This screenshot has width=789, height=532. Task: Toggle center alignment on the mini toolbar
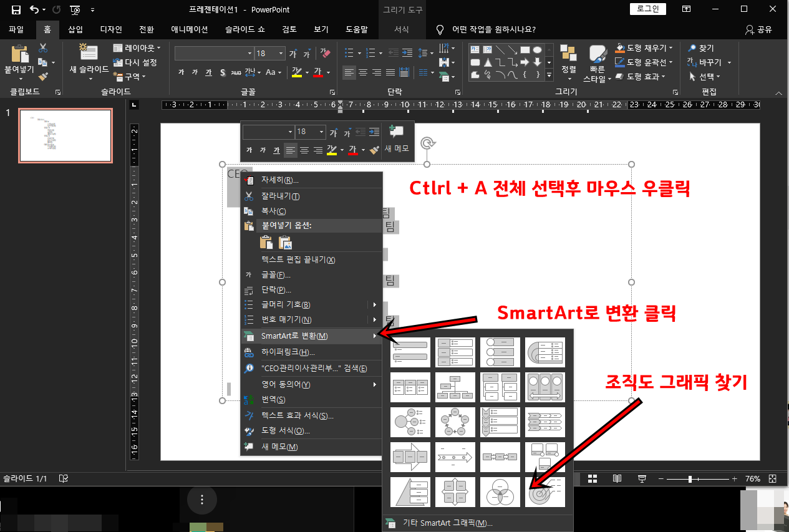(304, 150)
